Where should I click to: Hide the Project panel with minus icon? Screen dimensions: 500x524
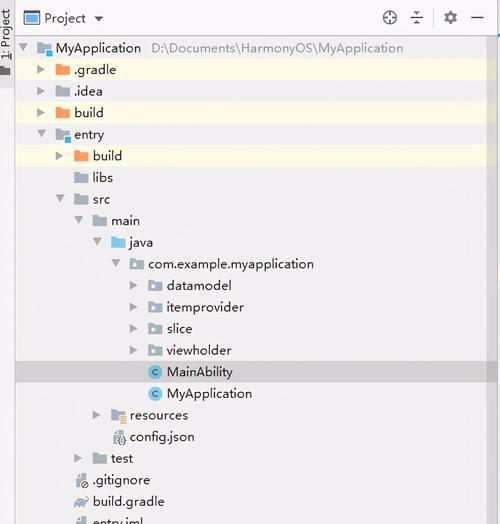coord(478,17)
